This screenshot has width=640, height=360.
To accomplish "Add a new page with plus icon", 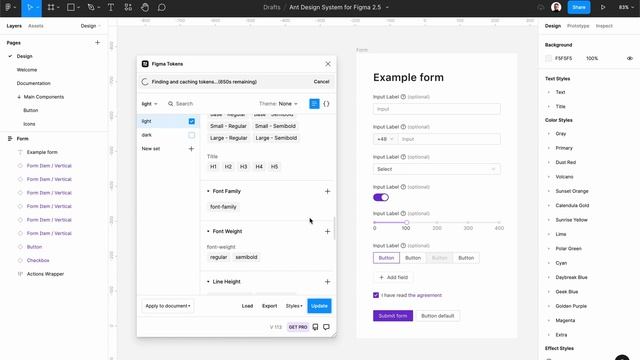I will click(x=97, y=42).
